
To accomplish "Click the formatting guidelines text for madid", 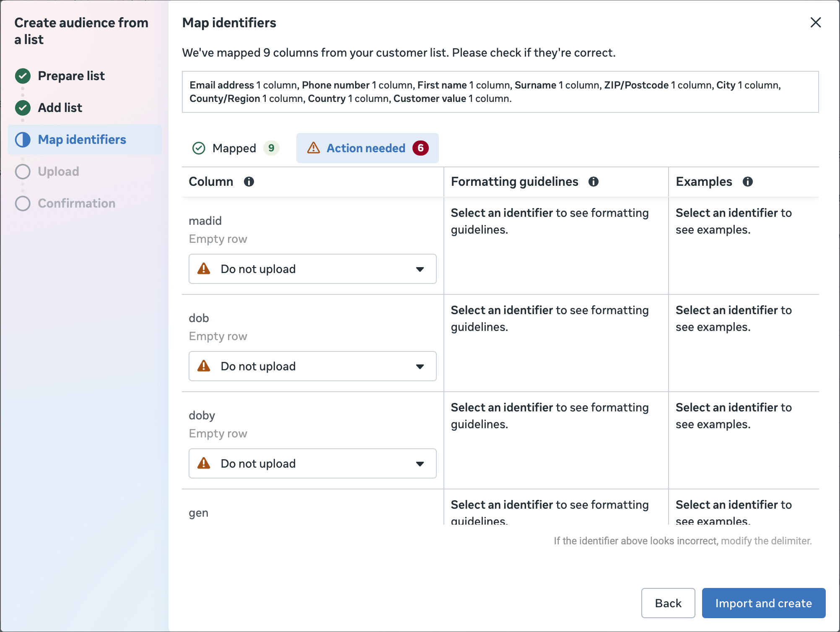I will pos(550,221).
